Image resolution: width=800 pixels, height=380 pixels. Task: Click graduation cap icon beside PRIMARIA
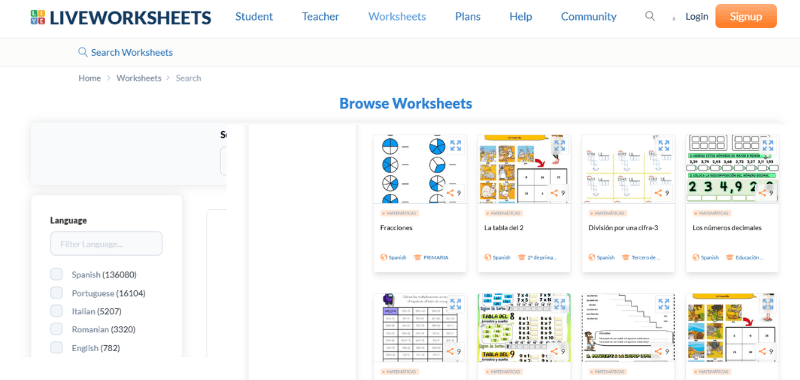pyautogui.click(x=417, y=258)
